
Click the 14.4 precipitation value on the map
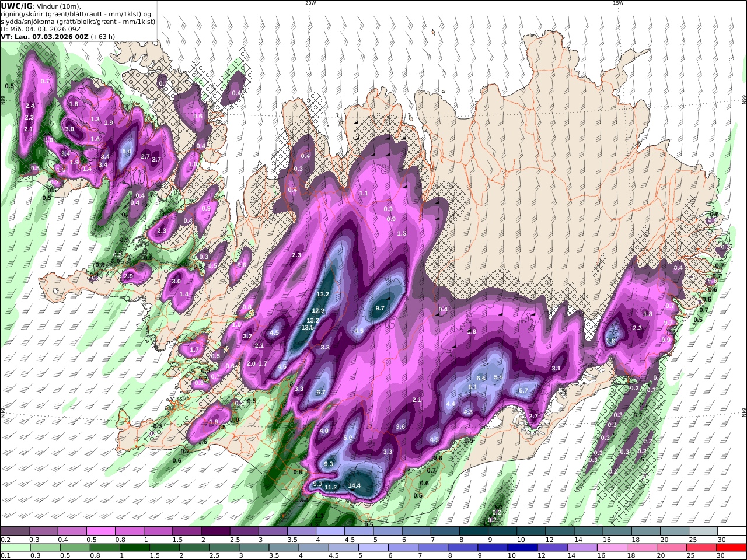(354, 486)
